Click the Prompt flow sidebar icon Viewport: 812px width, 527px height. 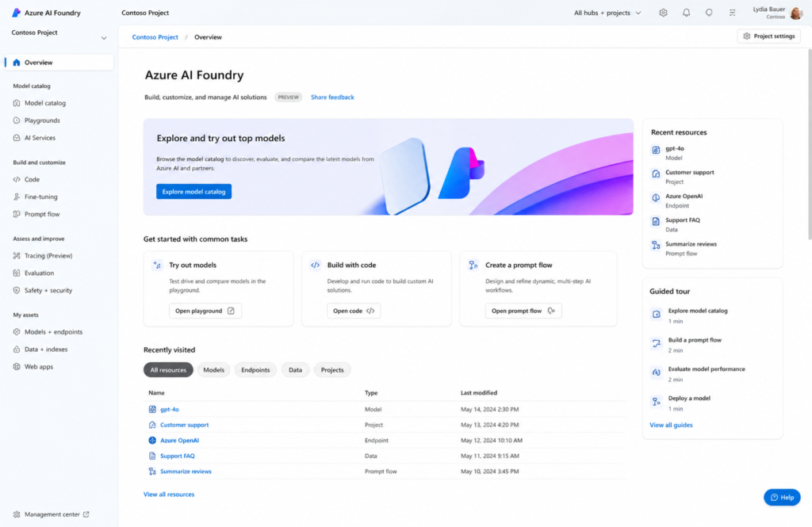pos(17,214)
